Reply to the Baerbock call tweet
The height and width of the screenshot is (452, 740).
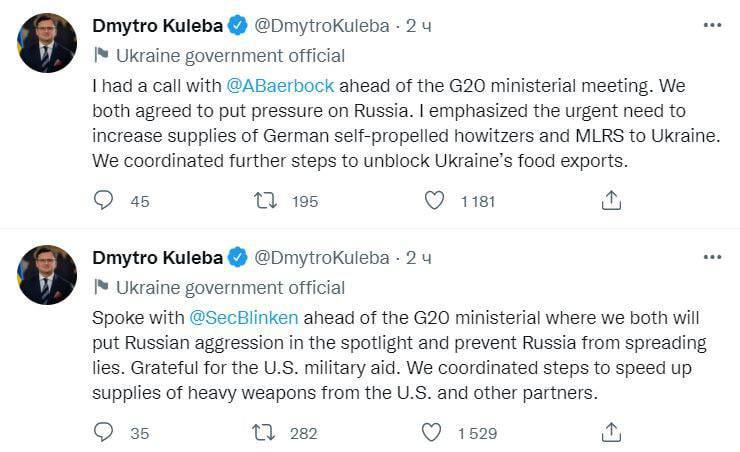pyautogui.click(x=104, y=201)
